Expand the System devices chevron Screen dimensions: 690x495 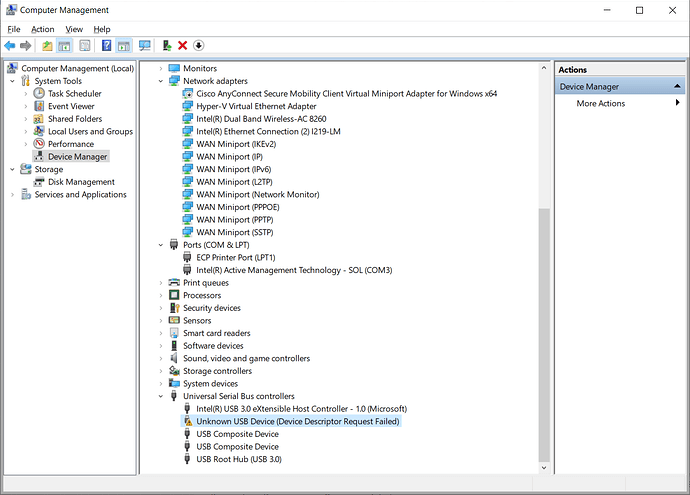click(x=161, y=384)
